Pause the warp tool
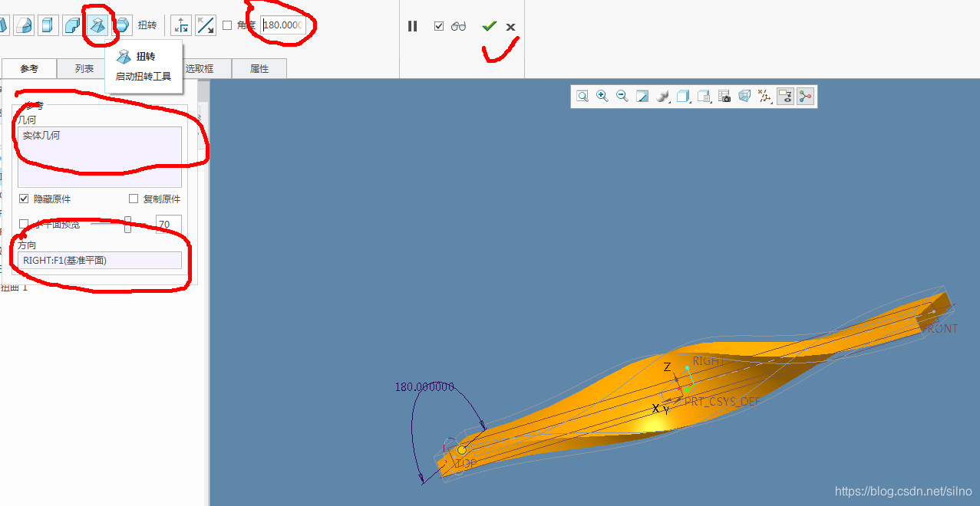This screenshot has width=980, height=506. tap(412, 26)
